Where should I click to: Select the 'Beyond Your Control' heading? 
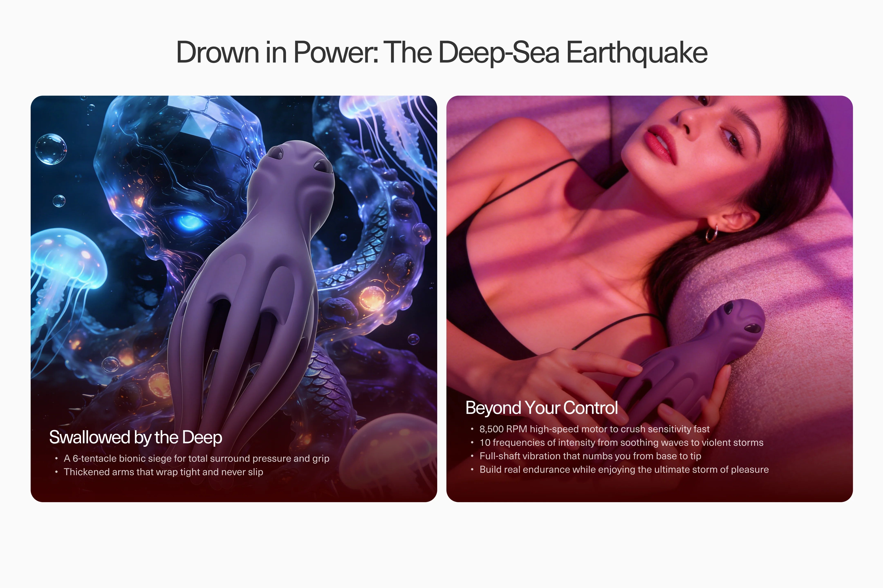point(541,408)
